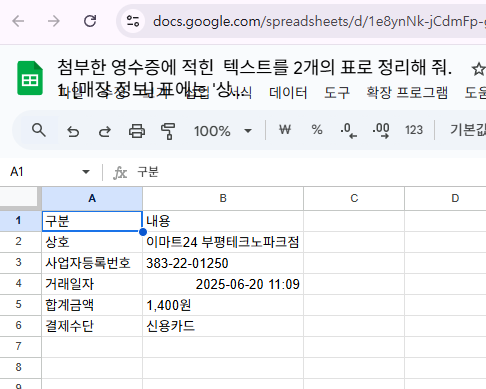Select cell containing 구분
The width and height of the screenshot is (486, 389).
click(92, 221)
